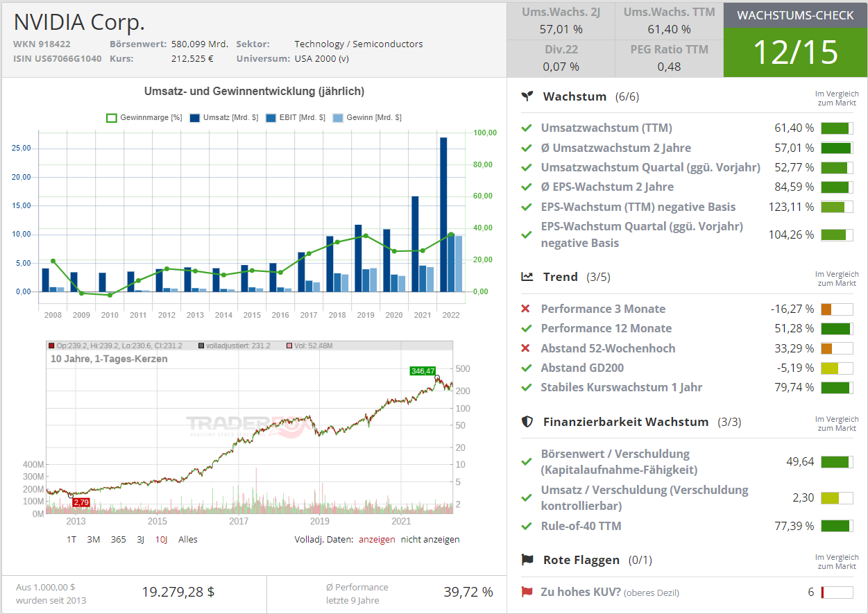Toggle the EBIT [Mrd. $] legend series
This screenshot has height=614, width=868.
[x=296, y=118]
